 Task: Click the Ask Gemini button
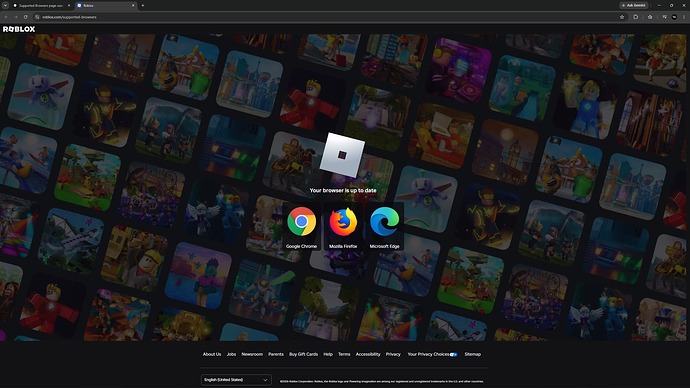point(634,5)
